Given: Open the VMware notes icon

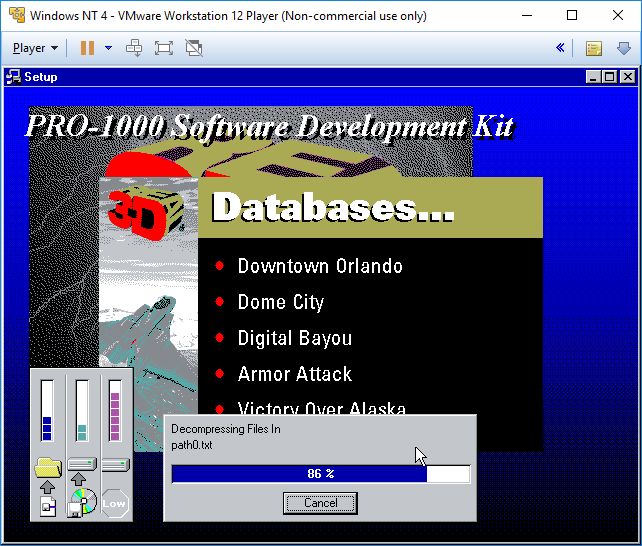Looking at the screenshot, I should 594,48.
